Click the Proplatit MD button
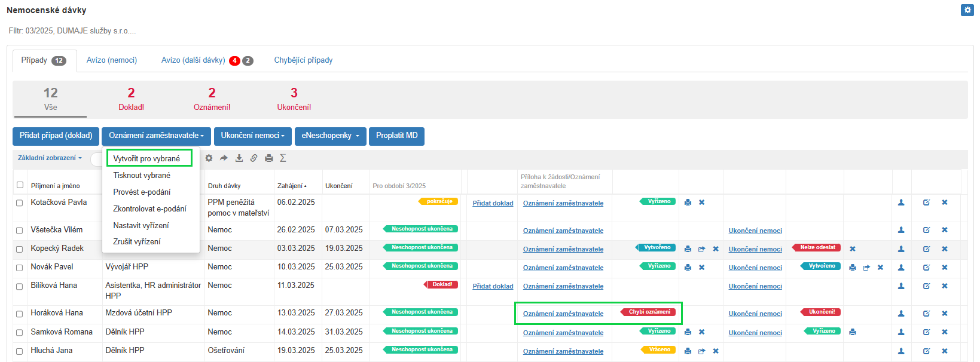This screenshot has width=980, height=362. point(397,136)
